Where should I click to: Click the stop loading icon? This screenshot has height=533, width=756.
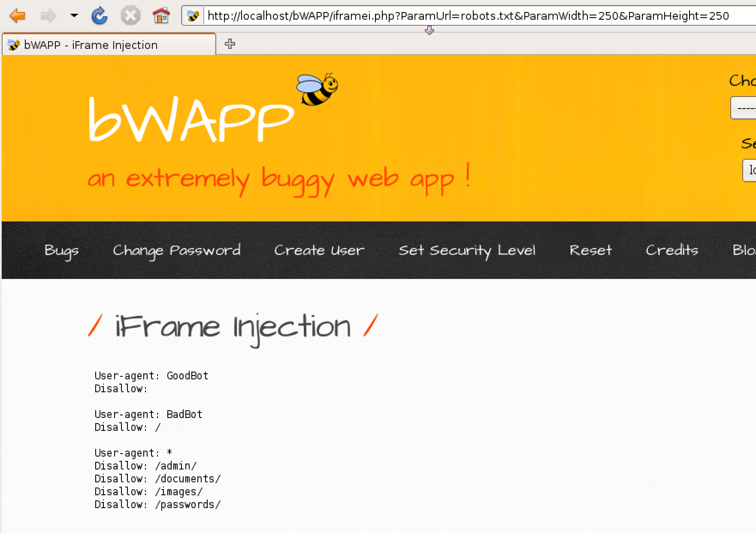(130, 16)
